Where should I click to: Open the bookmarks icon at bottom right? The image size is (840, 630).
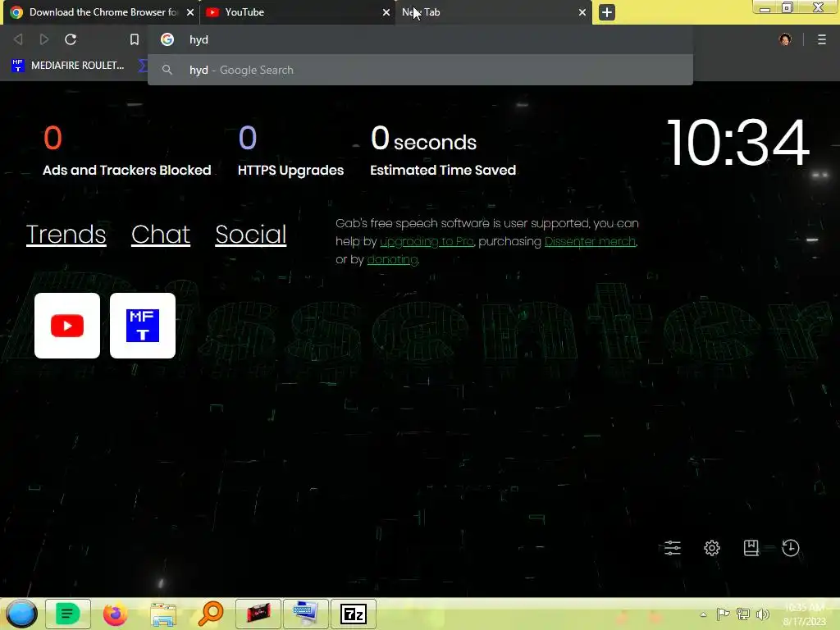(751, 547)
